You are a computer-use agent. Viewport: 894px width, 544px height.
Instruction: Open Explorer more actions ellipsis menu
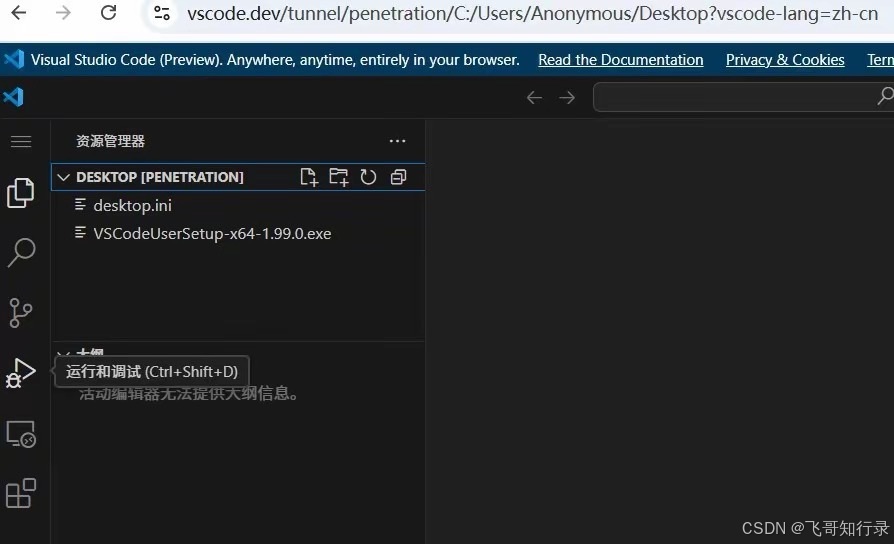pyautogui.click(x=397, y=141)
